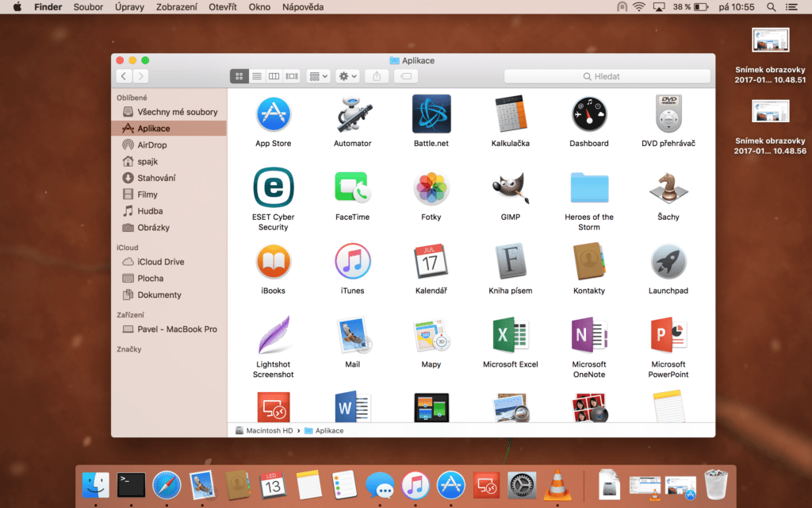Select the iTunes app in Finder window
This screenshot has height=508, width=812.
point(352,262)
